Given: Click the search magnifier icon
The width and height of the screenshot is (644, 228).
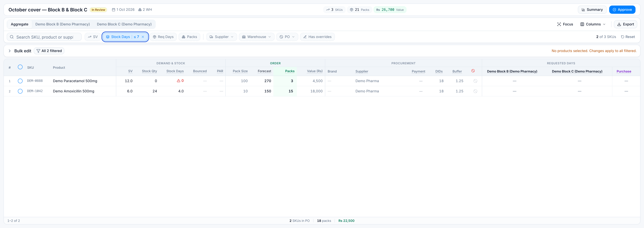Looking at the screenshot, I should coord(12,37).
